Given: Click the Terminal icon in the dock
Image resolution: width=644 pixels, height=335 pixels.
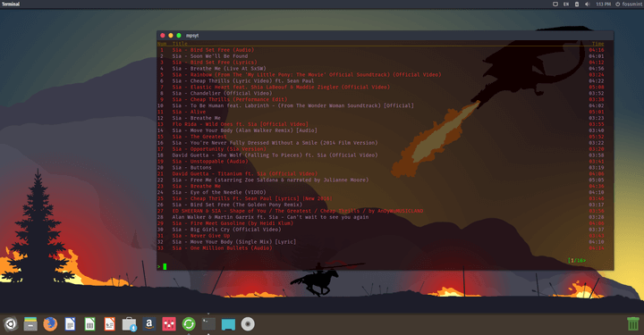Looking at the screenshot, I should (208, 324).
